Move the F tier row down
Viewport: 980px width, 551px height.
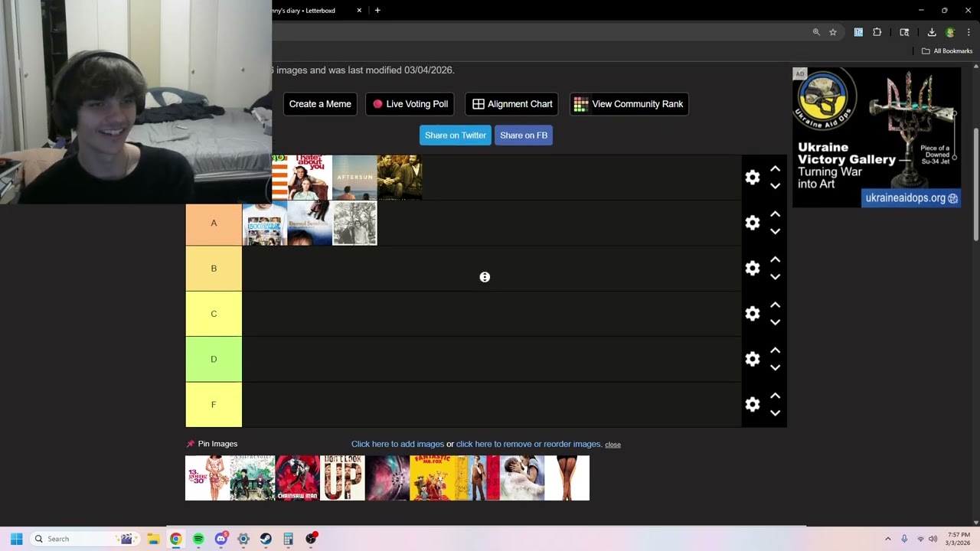tap(775, 412)
